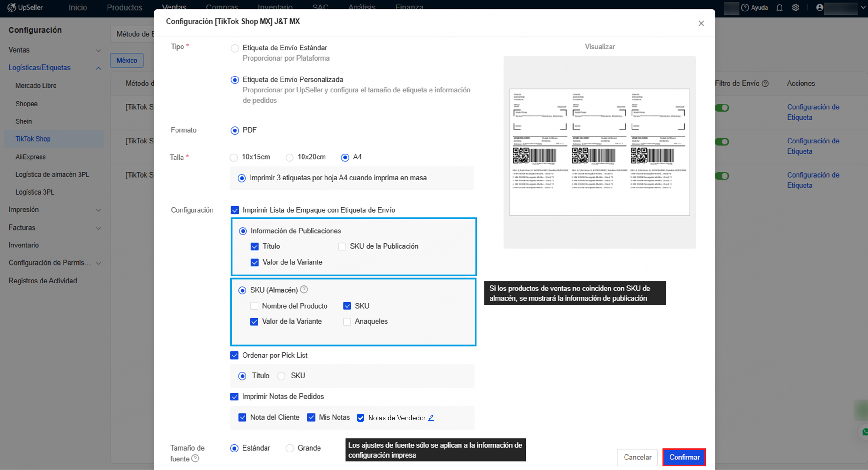Click the UpSeller logo icon
This screenshot has height=470, width=868.
pyautogui.click(x=11, y=7)
